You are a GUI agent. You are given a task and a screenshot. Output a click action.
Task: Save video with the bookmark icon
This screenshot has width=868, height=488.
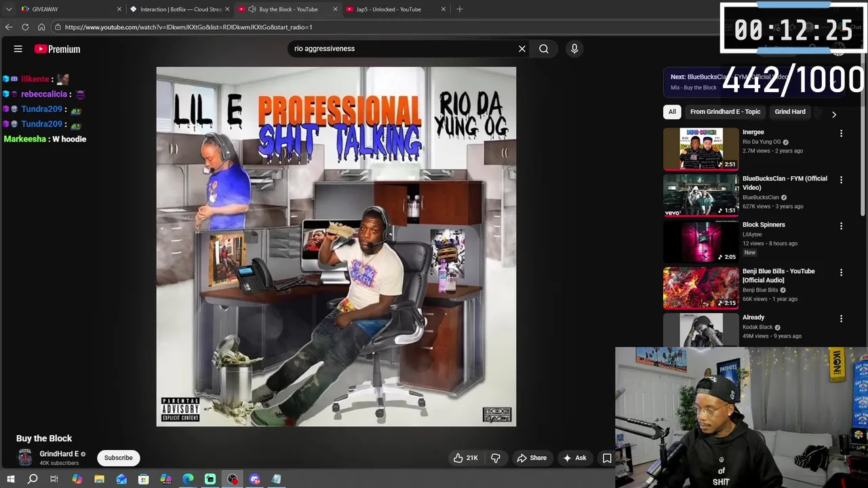click(x=607, y=458)
